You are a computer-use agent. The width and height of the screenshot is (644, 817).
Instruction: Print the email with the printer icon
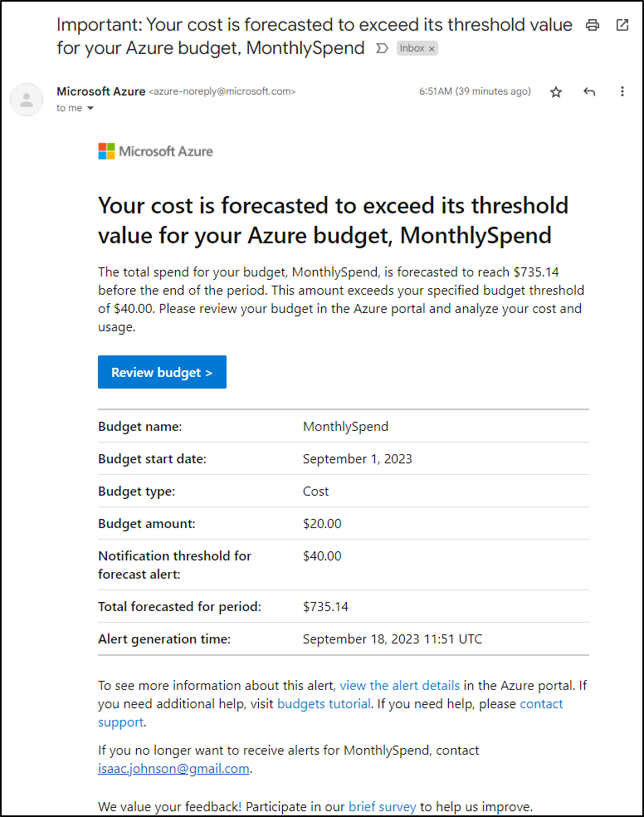[593, 25]
